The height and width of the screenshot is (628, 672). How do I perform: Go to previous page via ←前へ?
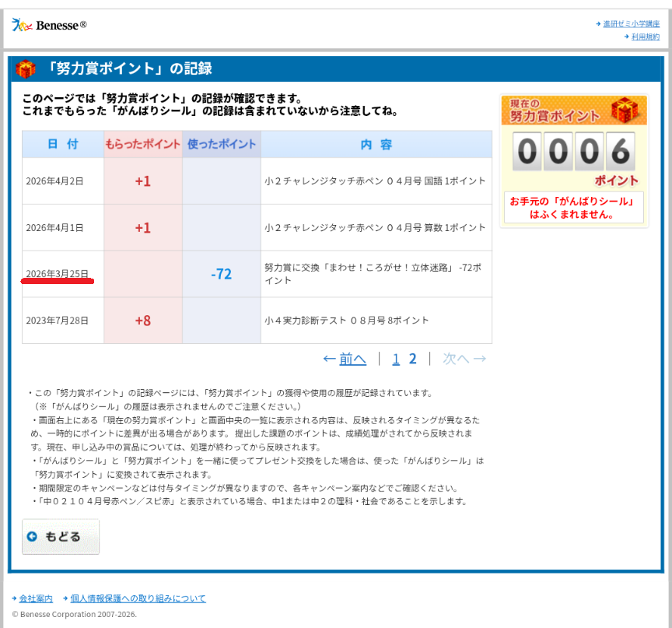click(x=345, y=359)
